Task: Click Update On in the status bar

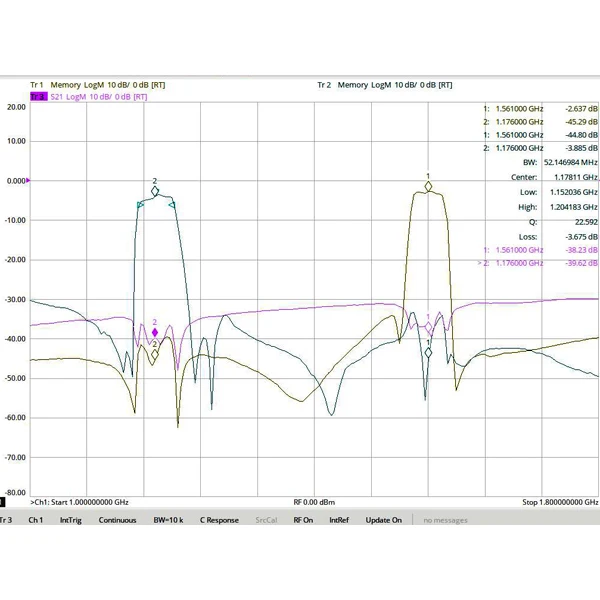Action: [383, 520]
